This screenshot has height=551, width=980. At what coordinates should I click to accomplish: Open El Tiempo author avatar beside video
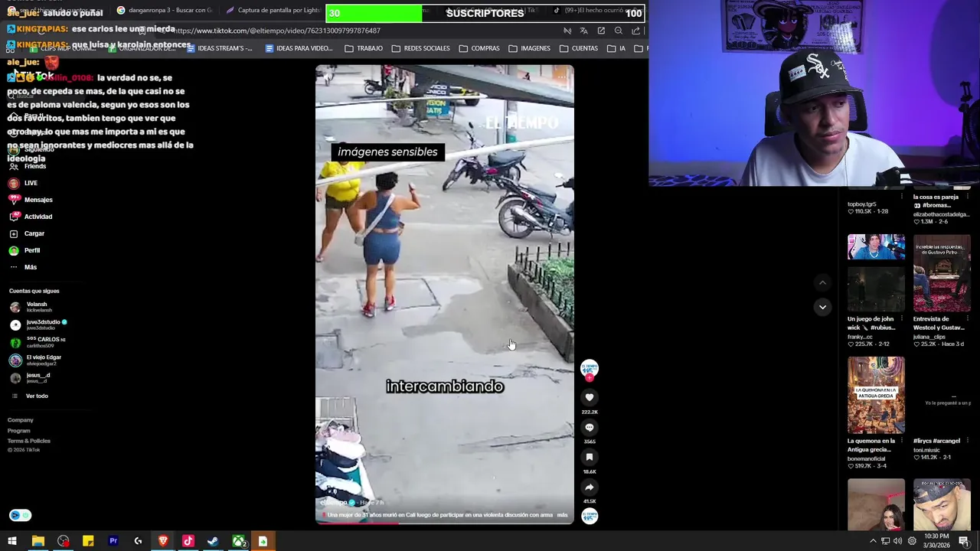click(x=589, y=370)
